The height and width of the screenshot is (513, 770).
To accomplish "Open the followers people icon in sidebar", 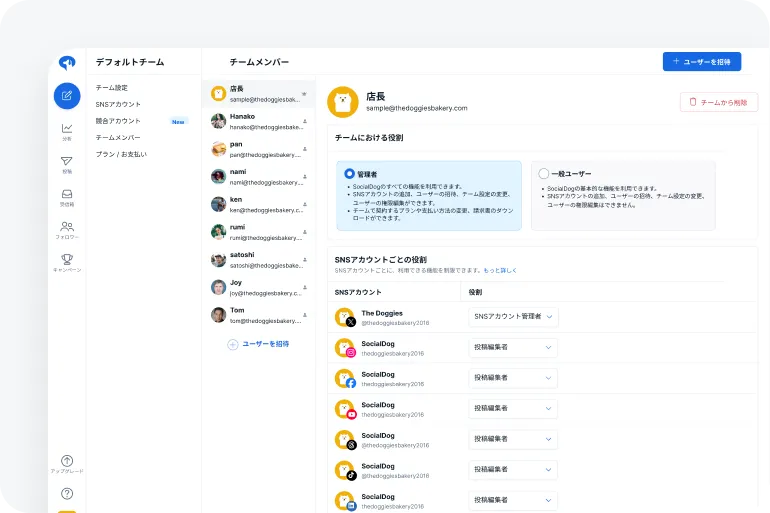I will coord(67,226).
